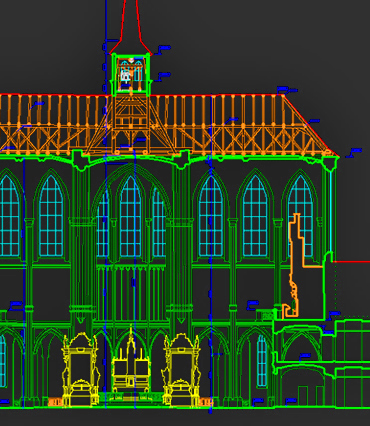This screenshot has width=370, height=426.
Task: Pick the red sloped hip edge of the roof
Action: pos(311,126)
